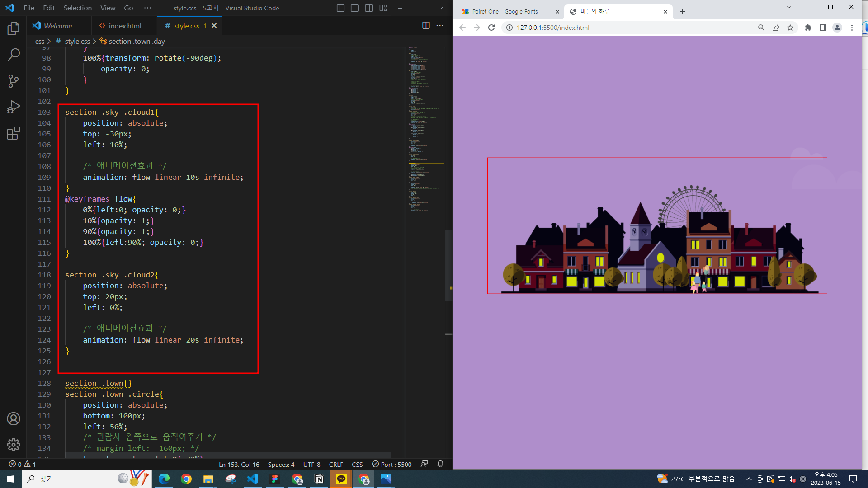Screen dimensions: 868x488
Task: Open the Selection menu
Action: pos(77,8)
